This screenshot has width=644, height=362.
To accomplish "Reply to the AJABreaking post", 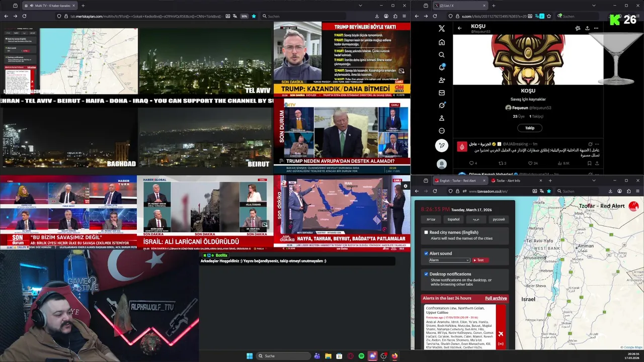I will click(471, 163).
